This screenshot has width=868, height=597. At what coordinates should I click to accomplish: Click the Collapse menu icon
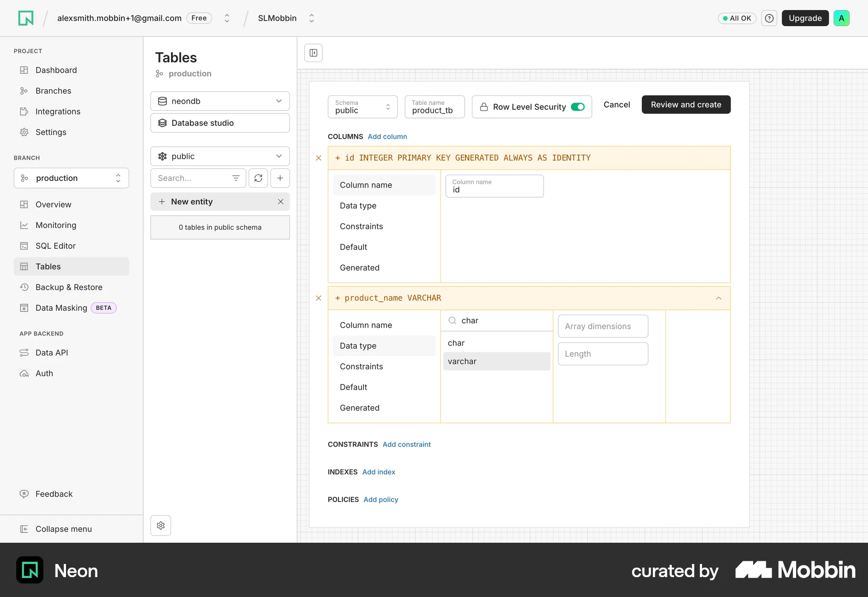[24, 529]
